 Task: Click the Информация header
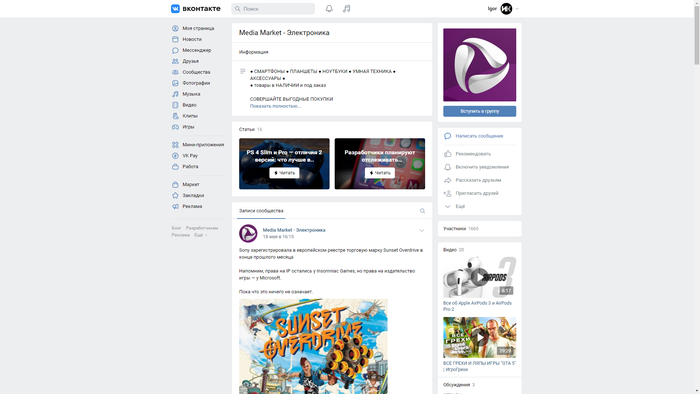coord(254,52)
